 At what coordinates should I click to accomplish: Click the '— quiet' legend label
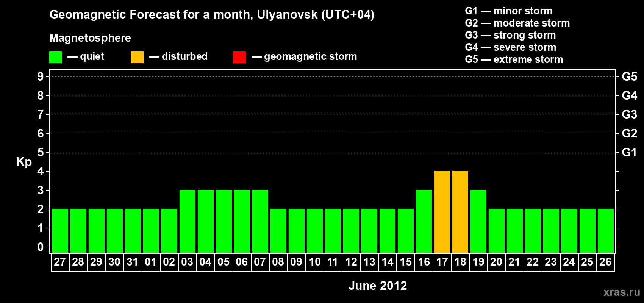tap(86, 57)
